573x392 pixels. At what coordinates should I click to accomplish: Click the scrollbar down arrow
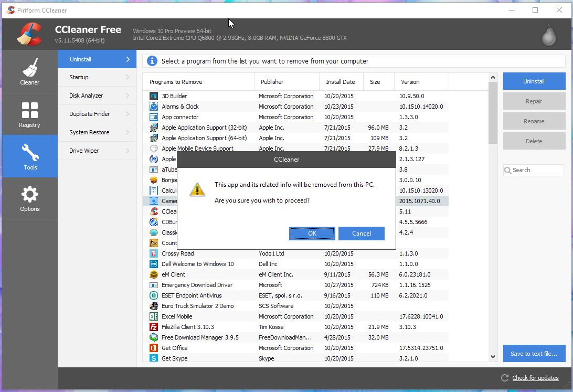coord(493,357)
